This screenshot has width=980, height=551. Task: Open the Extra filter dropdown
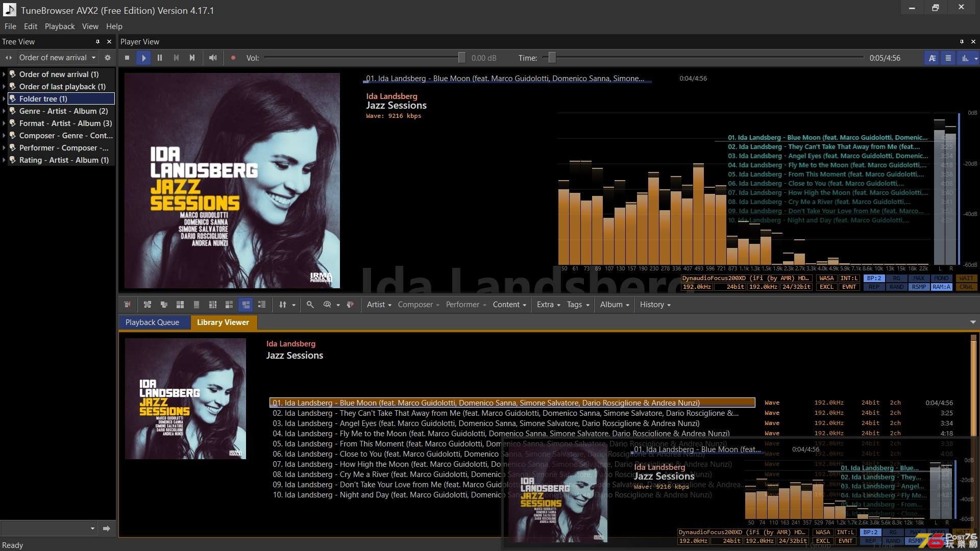548,305
